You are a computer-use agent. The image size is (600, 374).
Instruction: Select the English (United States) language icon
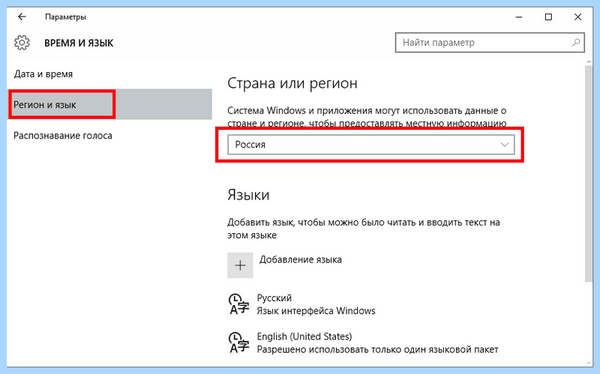coord(239,343)
